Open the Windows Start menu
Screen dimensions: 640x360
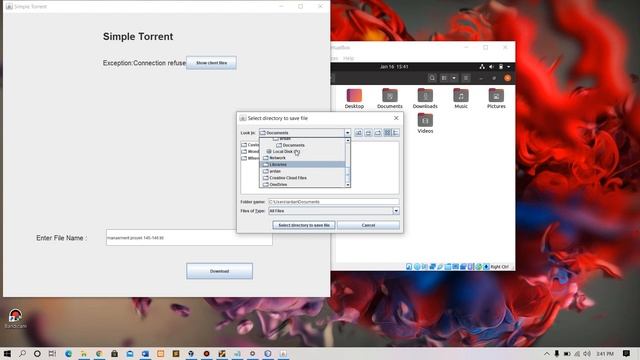7,353
